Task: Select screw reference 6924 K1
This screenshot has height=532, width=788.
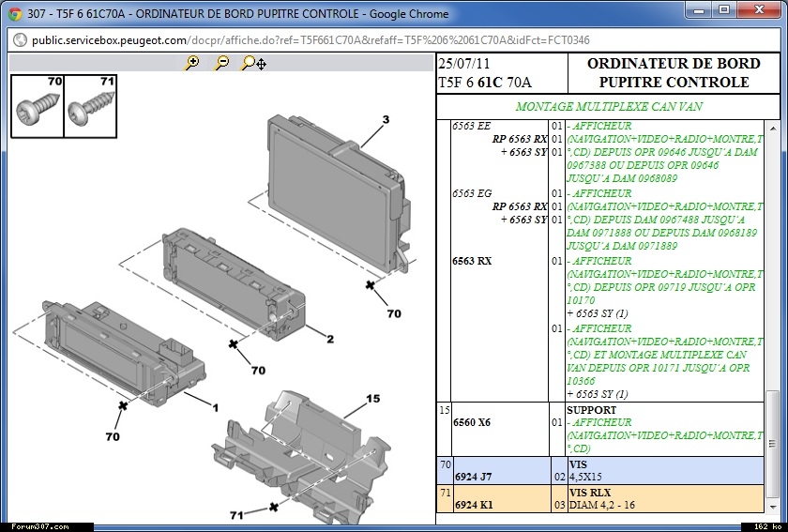Action: pos(474,505)
